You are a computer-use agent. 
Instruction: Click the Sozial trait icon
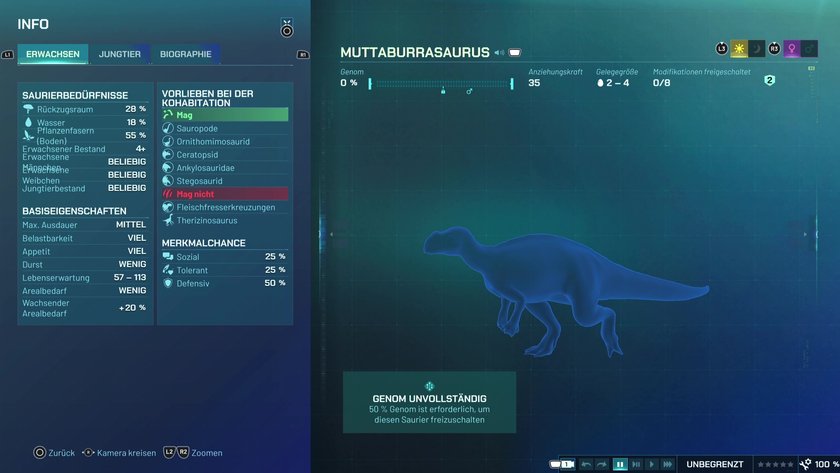168,257
